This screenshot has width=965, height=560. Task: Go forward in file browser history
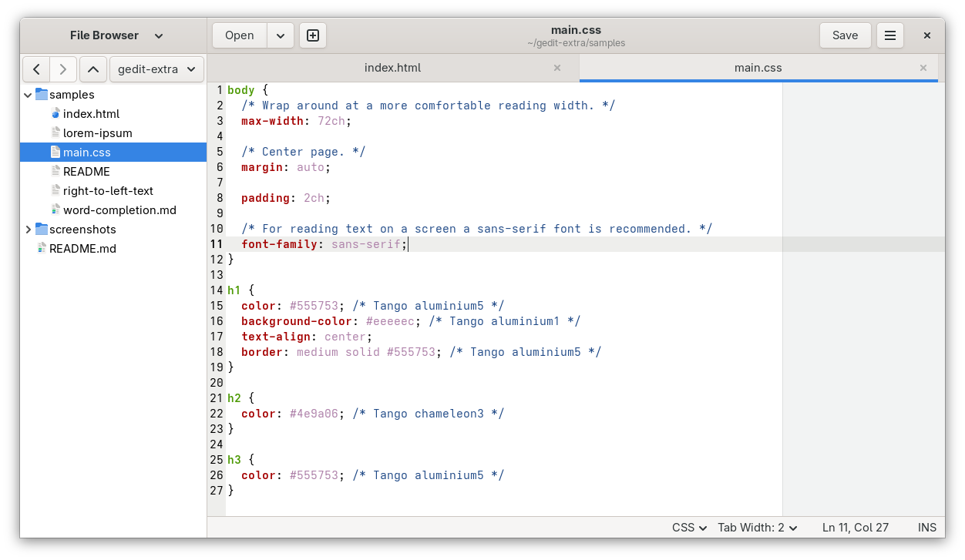point(63,69)
